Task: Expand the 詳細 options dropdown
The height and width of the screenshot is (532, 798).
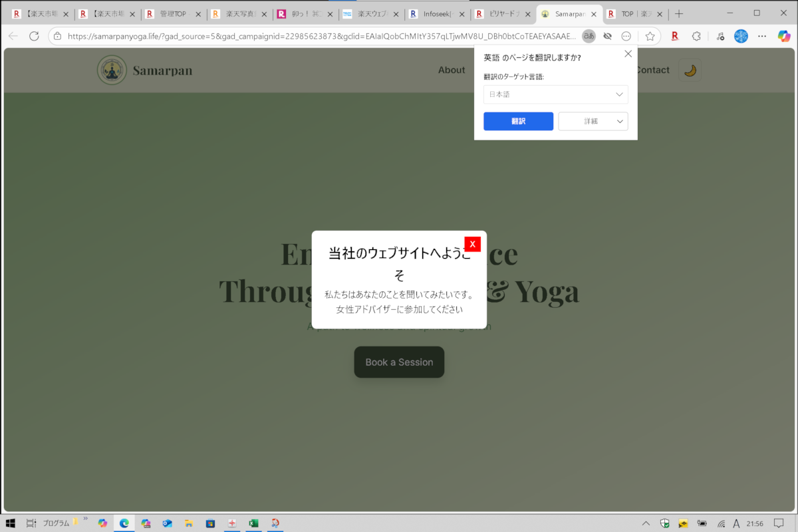Action: click(593, 121)
